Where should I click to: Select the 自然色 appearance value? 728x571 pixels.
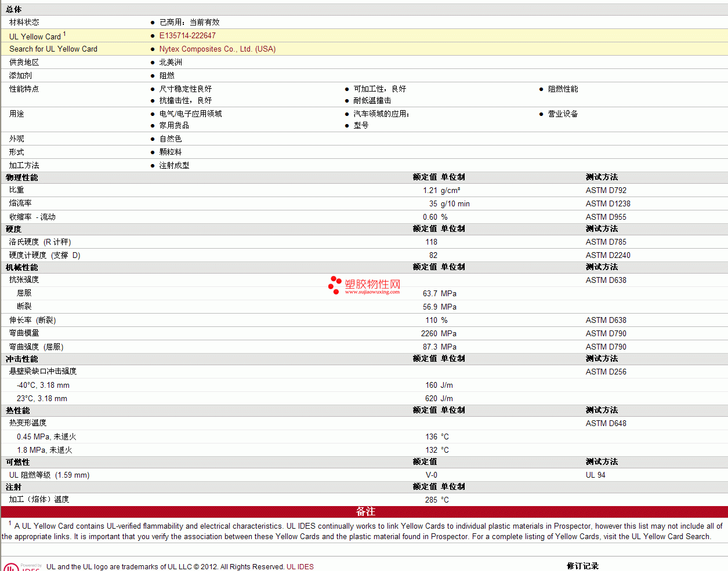171,139
